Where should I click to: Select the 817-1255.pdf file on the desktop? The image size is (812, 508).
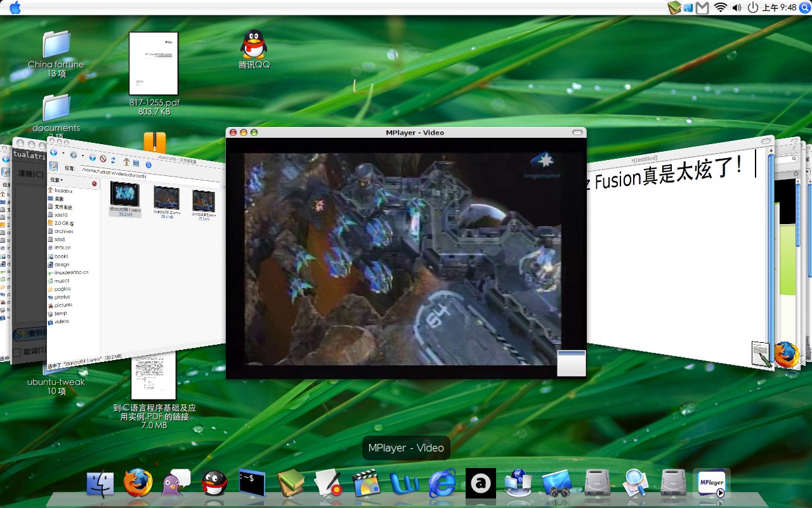click(154, 73)
